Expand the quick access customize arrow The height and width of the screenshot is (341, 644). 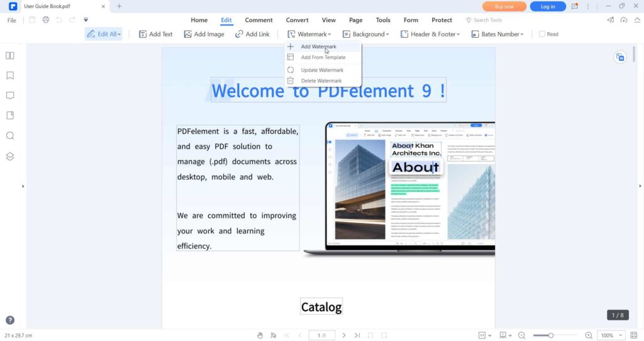tap(86, 20)
